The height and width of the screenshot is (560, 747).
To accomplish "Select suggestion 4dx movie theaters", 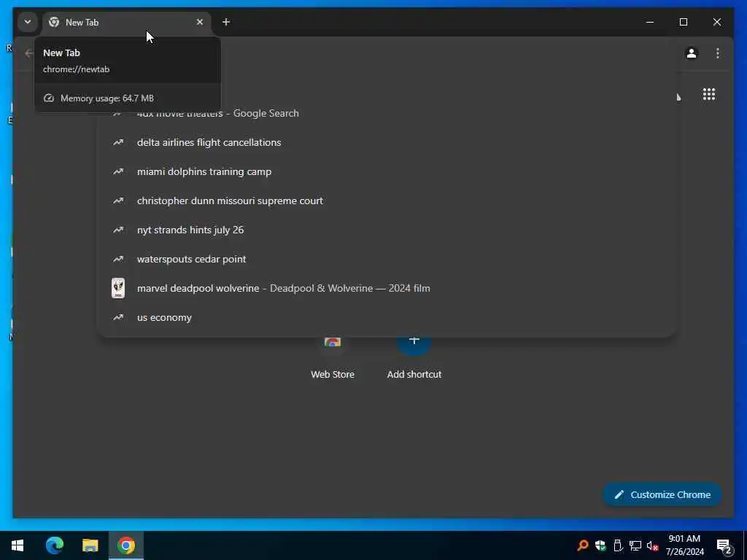I will [x=387, y=113].
